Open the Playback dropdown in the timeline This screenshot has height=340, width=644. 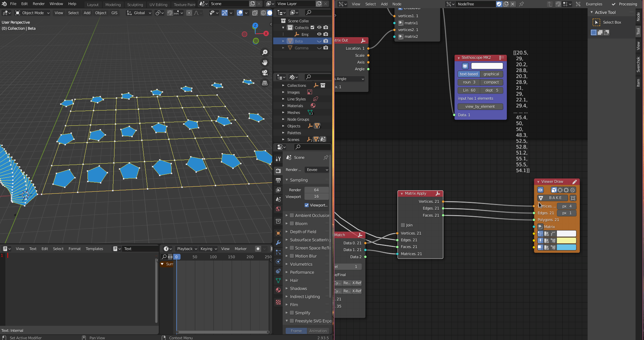click(187, 249)
